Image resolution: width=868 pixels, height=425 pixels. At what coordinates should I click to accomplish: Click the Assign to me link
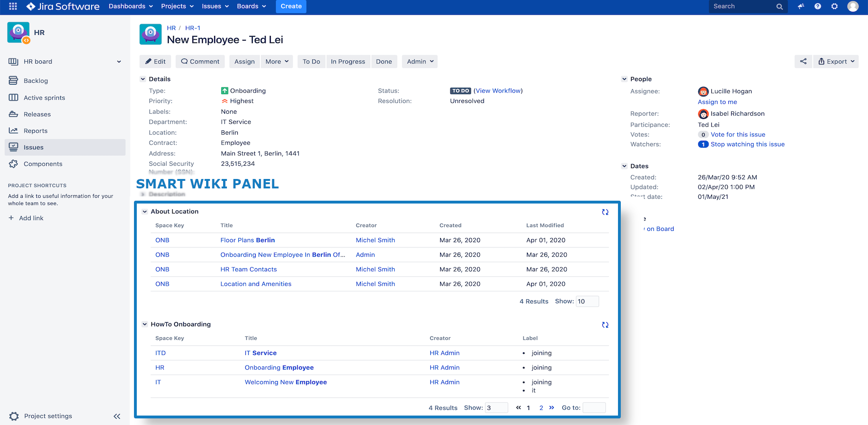[717, 102]
